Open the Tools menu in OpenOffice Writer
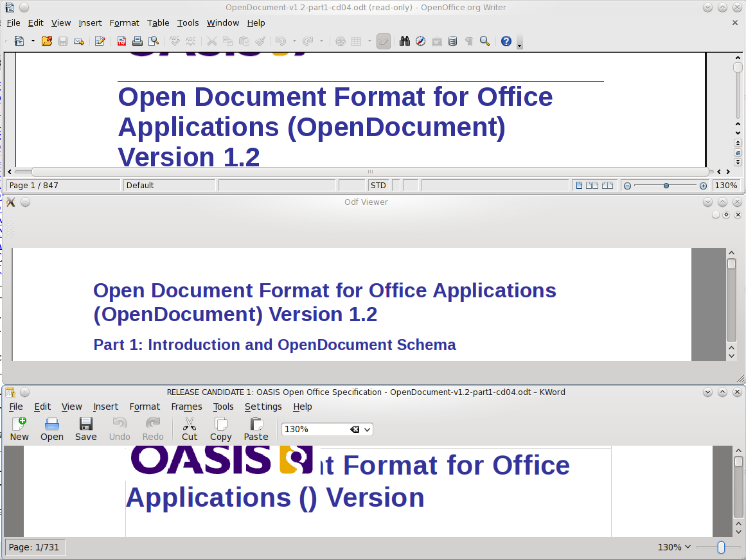The width and height of the screenshot is (746, 560). [188, 23]
